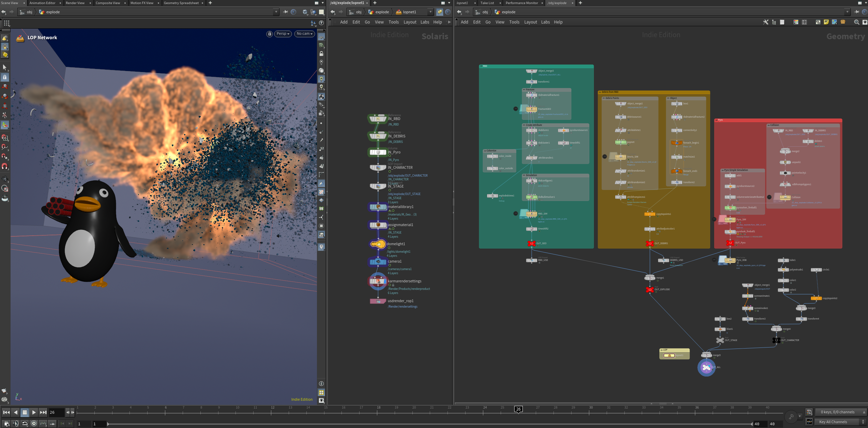The width and height of the screenshot is (868, 428).
Task: Click the OUT_ALL null node
Action: click(706, 367)
